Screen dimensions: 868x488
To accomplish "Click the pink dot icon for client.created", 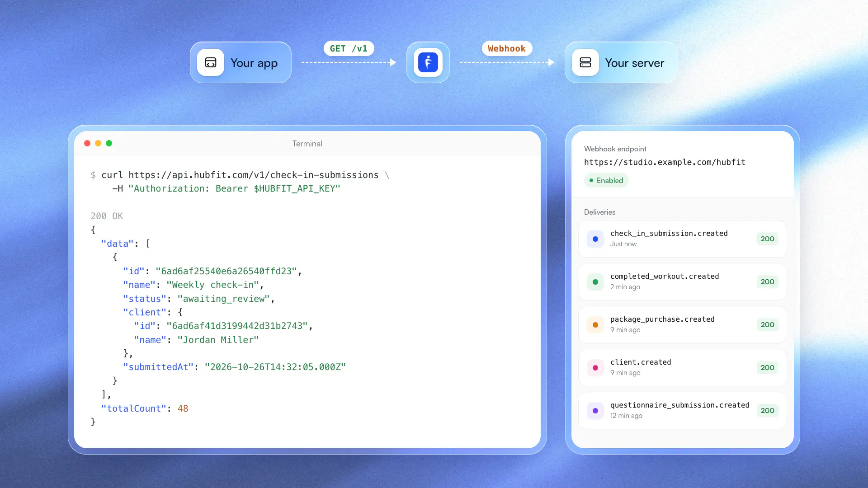I will [x=595, y=368].
